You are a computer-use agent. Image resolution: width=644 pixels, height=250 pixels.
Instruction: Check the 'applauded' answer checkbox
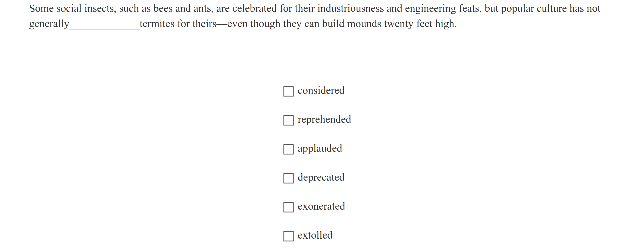(288, 150)
